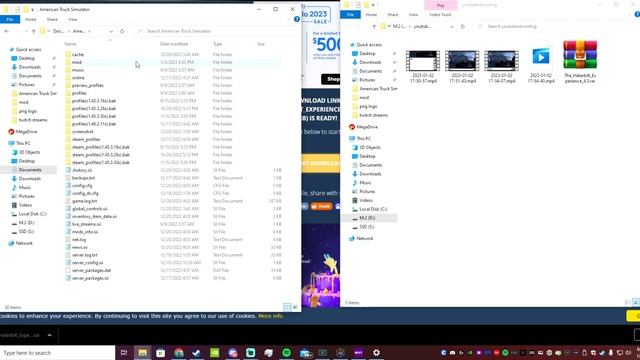Select the cache folder

[78, 54]
